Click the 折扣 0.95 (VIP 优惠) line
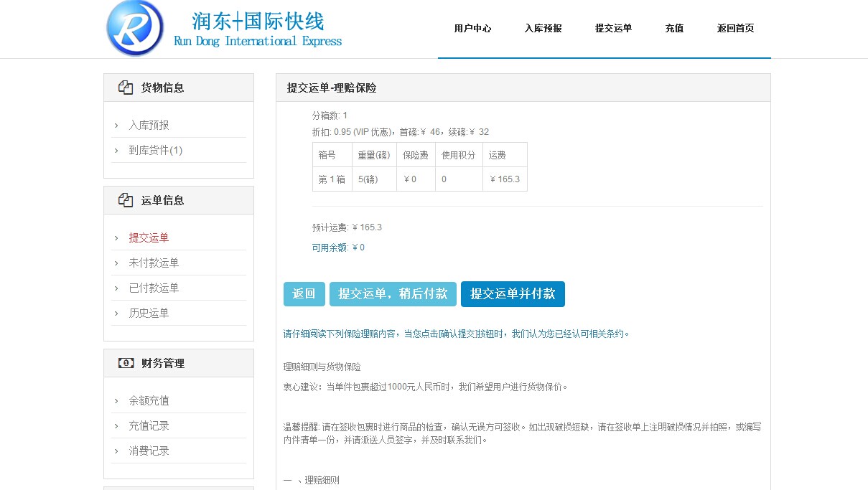 coord(401,132)
